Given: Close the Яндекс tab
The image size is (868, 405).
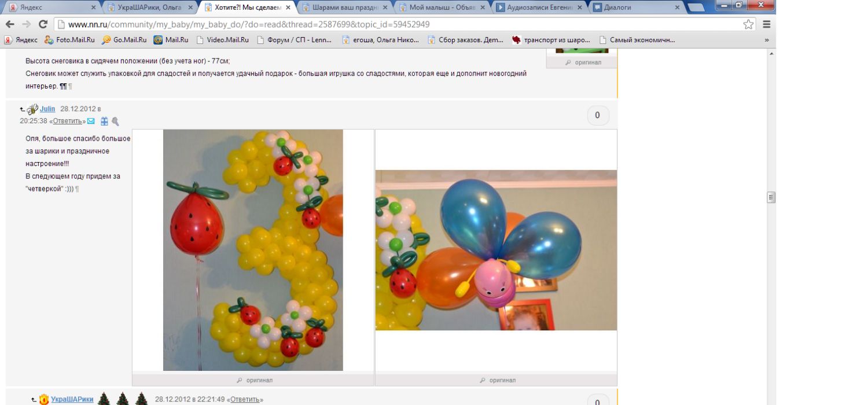Looking at the screenshot, I should 93,8.
